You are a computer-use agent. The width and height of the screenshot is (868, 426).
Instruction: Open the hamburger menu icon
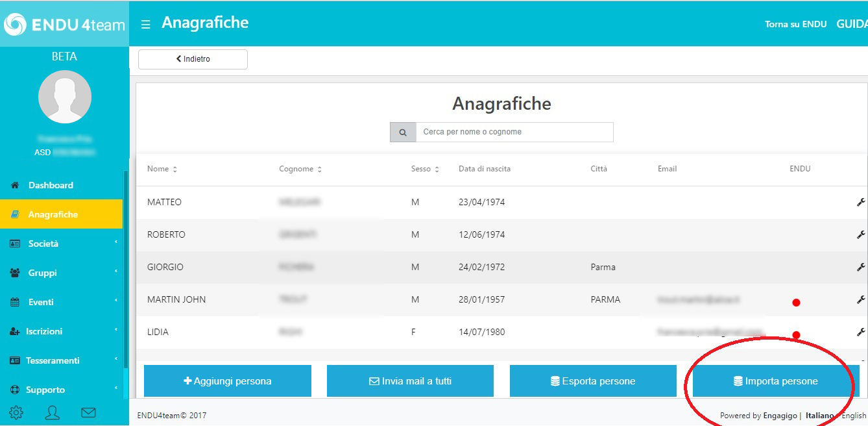(146, 25)
